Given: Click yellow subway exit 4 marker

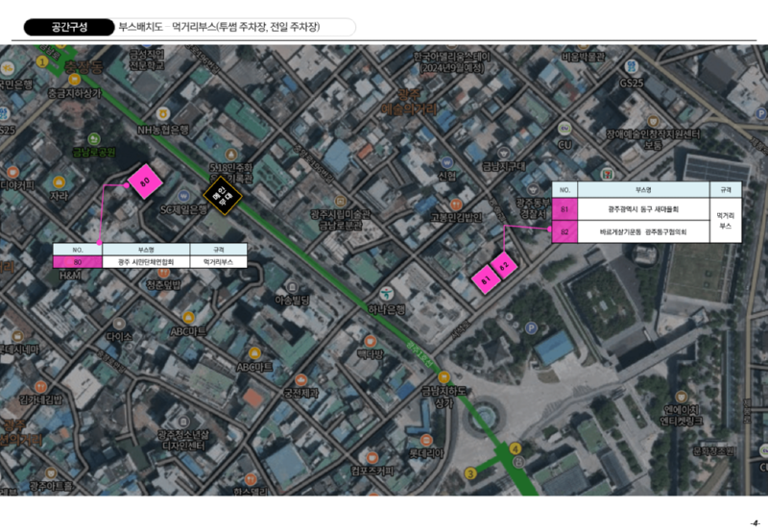Looking at the screenshot, I should point(516,448).
